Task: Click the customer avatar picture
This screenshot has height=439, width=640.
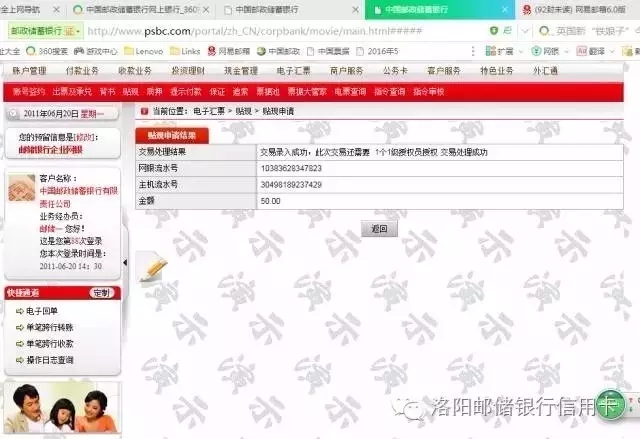Action: pos(22,187)
